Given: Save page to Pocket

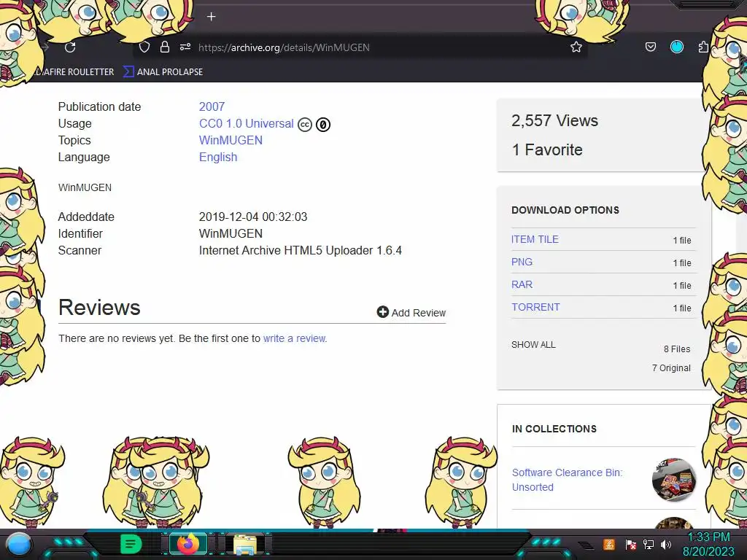Looking at the screenshot, I should click(x=650, y=47).
